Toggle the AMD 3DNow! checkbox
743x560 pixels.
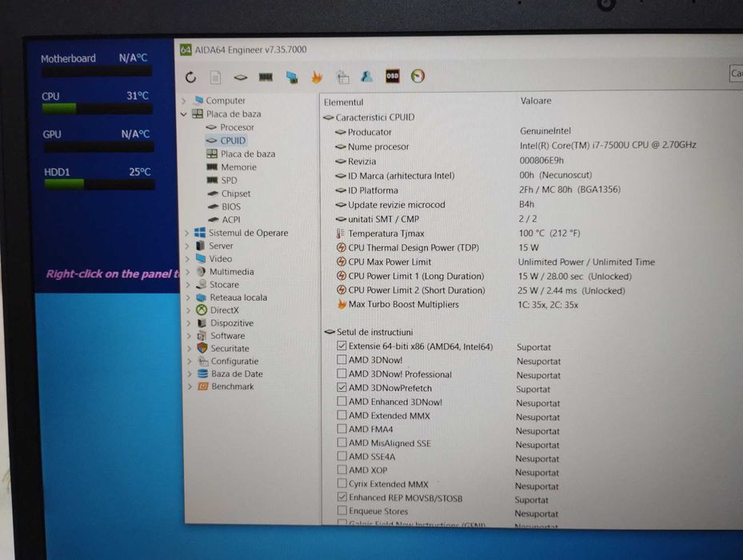tap(342, 359)
